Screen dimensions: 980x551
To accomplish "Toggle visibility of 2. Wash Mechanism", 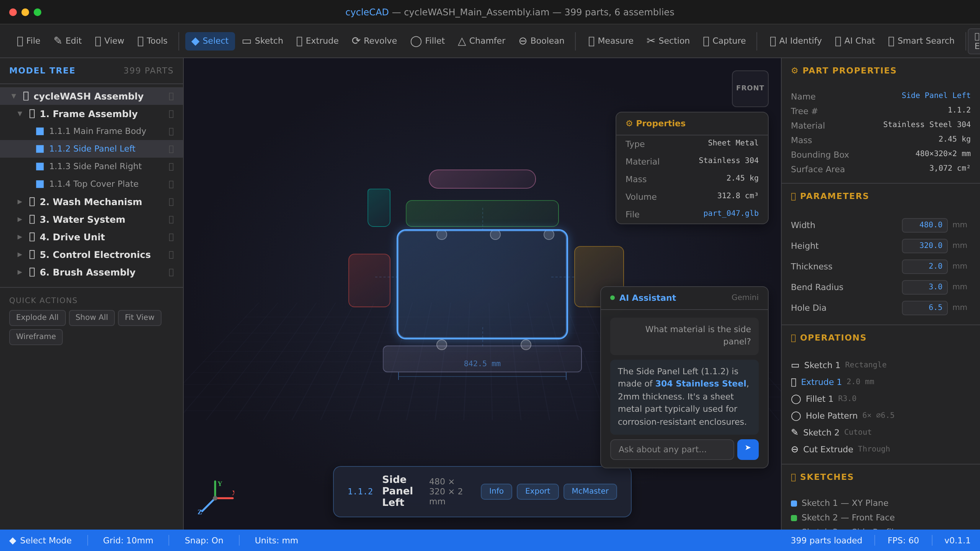I will pos(171,202).
